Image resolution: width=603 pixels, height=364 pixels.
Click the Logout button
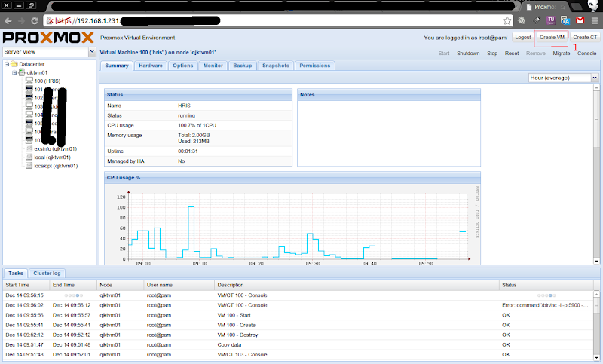click(x=523, y=37)
